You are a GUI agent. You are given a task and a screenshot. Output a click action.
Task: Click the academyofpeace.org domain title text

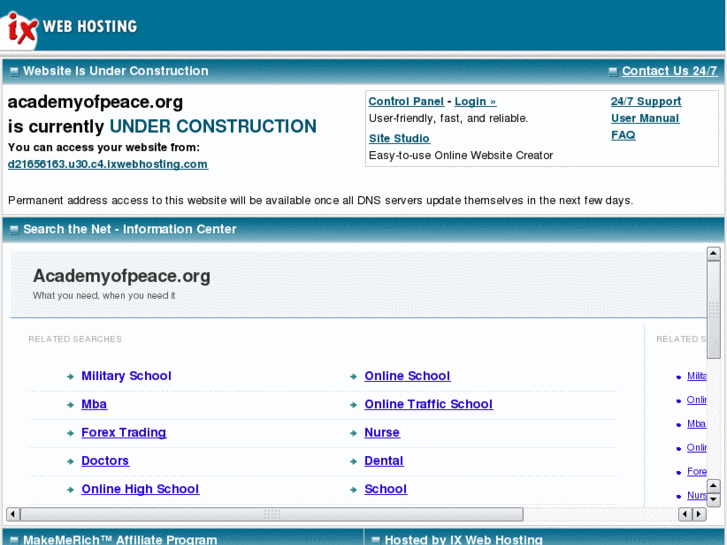96,102
